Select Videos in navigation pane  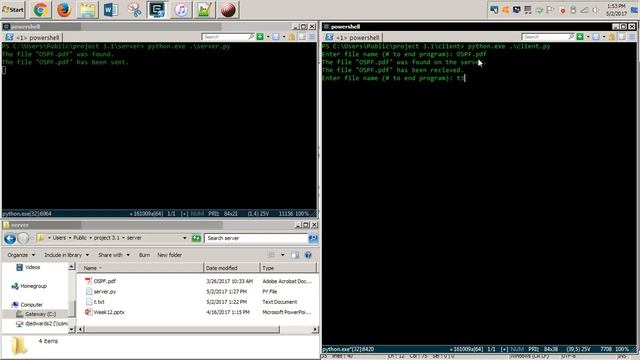(32, 267)
